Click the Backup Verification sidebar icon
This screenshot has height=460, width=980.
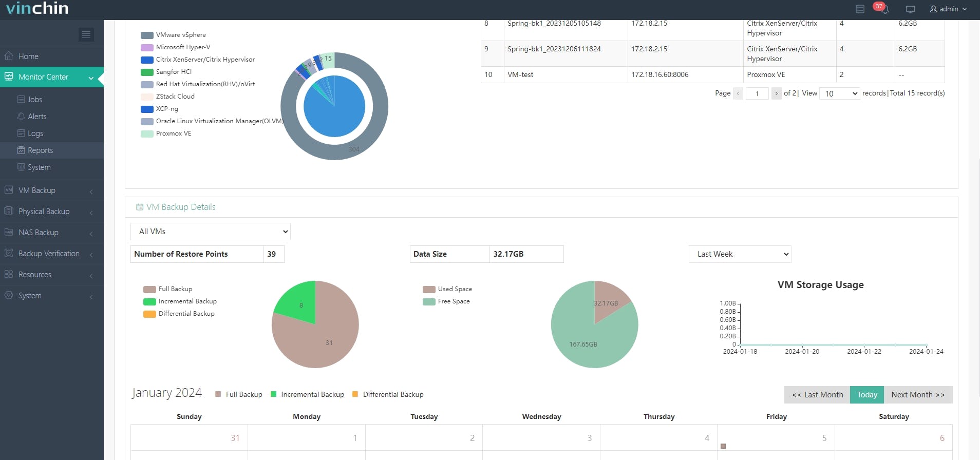(9, 253)
